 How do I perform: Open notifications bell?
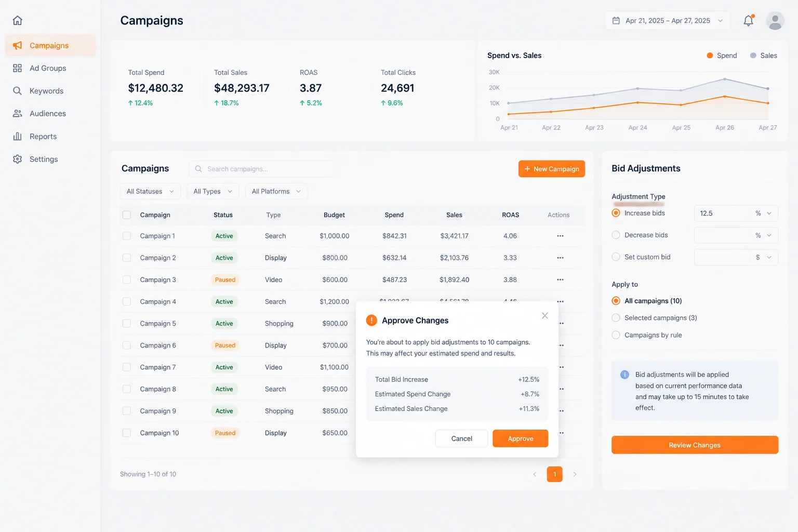[x=748, y=21]
